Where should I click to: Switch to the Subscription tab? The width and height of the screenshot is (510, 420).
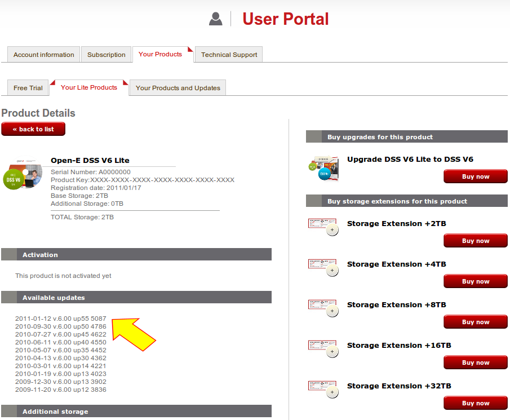107,55
